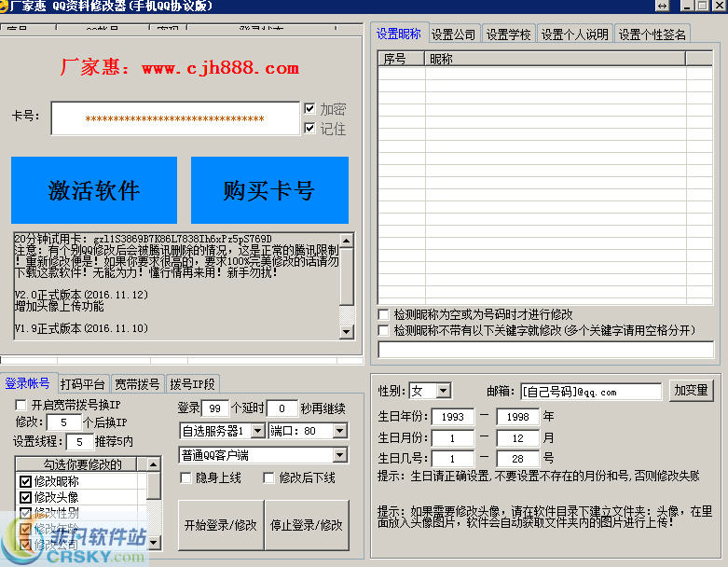Switch to the 设置个人说明 tab
Screen dimensions: 728x567
pos(575,35)
